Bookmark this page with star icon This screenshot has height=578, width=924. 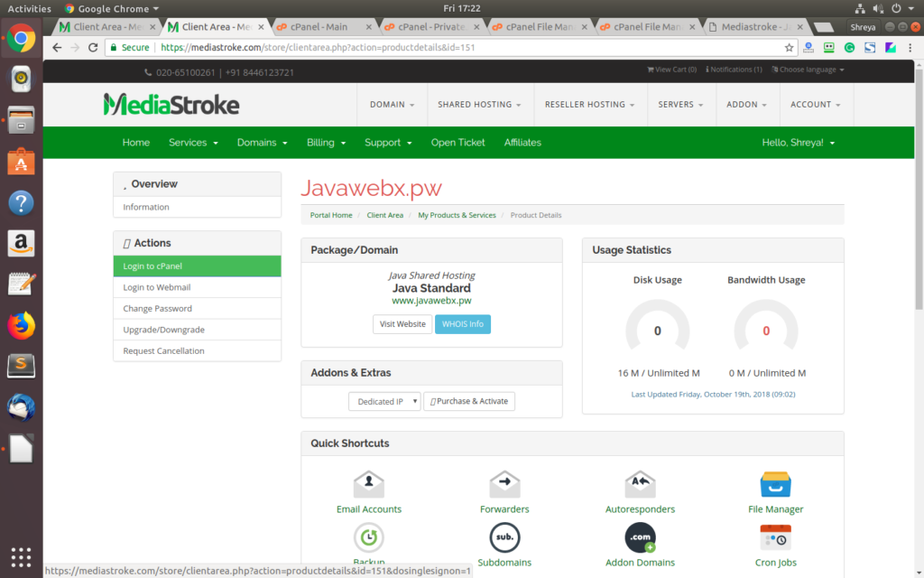click(789, 47)
